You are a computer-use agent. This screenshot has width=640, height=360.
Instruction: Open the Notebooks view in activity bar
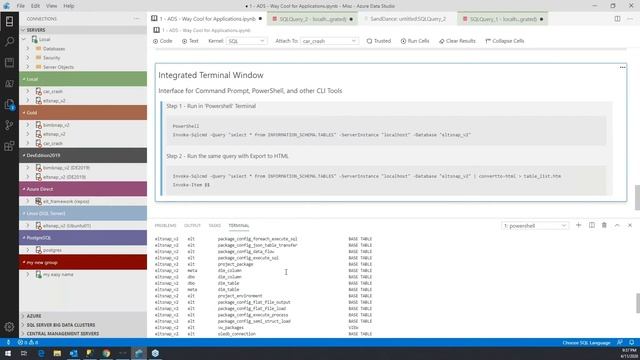(x=9, y=62)
